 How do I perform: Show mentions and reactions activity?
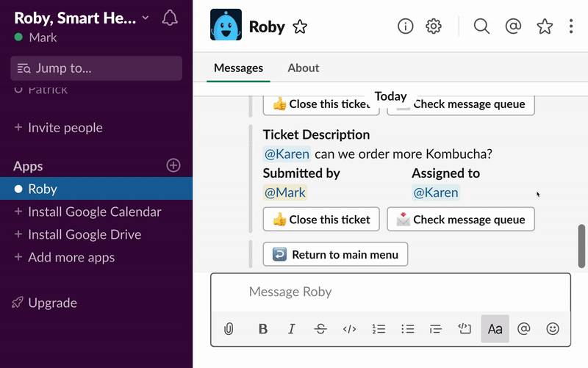coord(513,26)
